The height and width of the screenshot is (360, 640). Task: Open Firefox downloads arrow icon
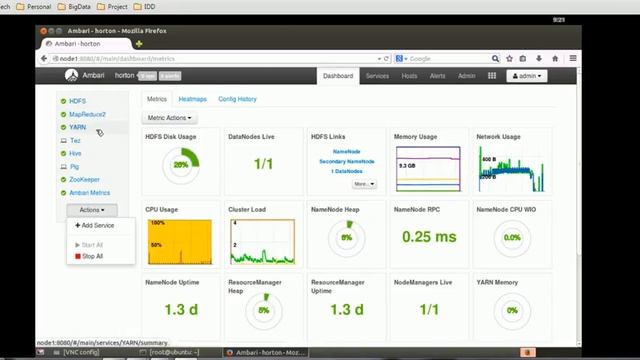(539, 58)
